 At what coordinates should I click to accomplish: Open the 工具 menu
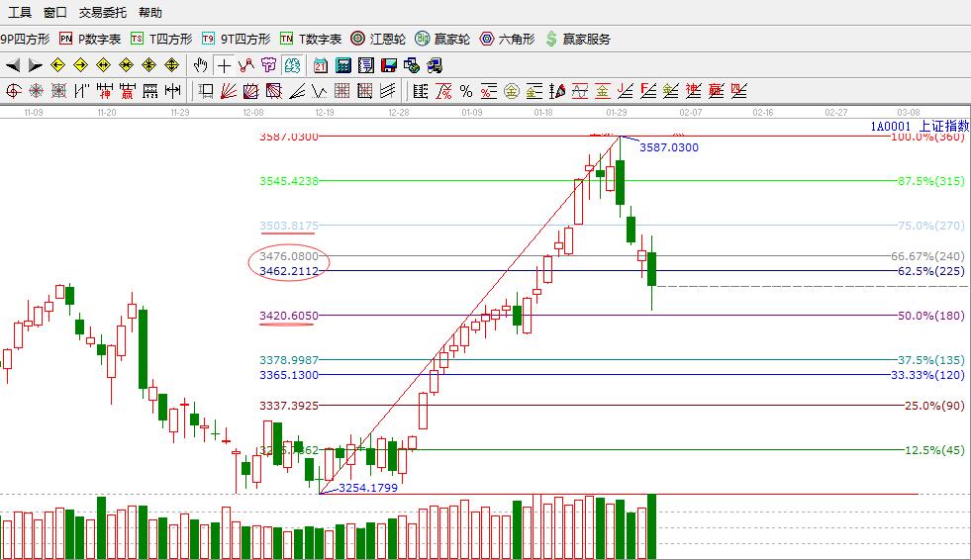(x=20, y=13)
